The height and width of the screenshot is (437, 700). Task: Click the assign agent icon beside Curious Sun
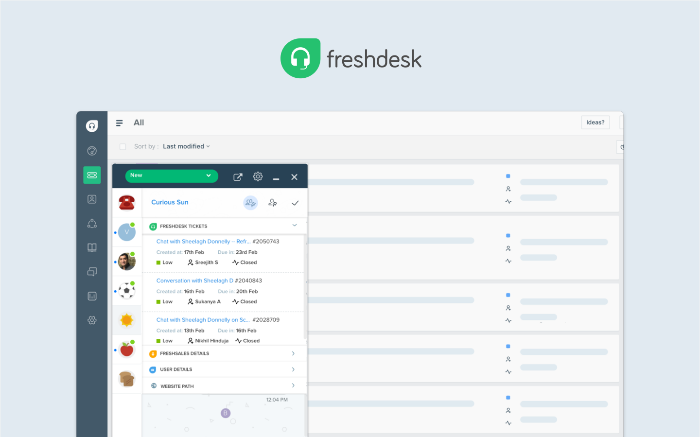coord(271,202)
